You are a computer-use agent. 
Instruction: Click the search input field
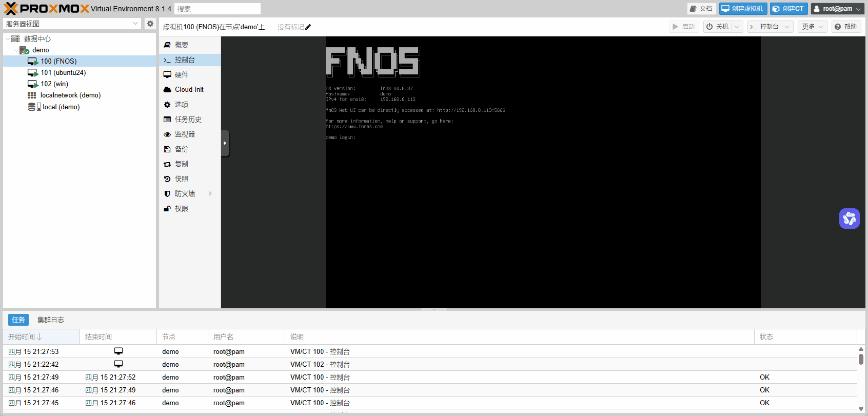(x=218, y=9)
